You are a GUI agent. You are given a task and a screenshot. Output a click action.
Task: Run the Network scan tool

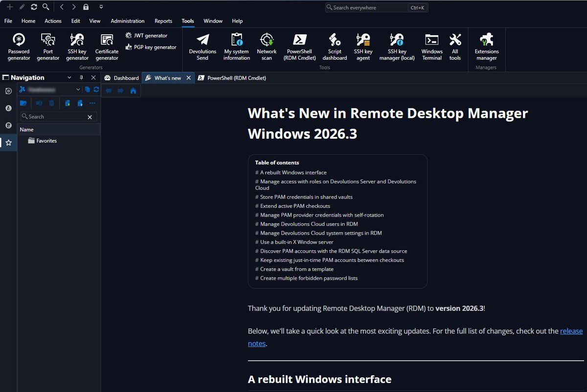tap(267, 47)
